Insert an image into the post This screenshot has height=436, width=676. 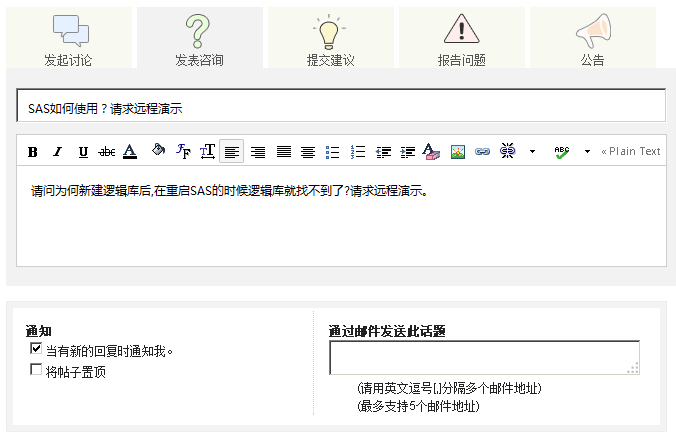[458, 152]
